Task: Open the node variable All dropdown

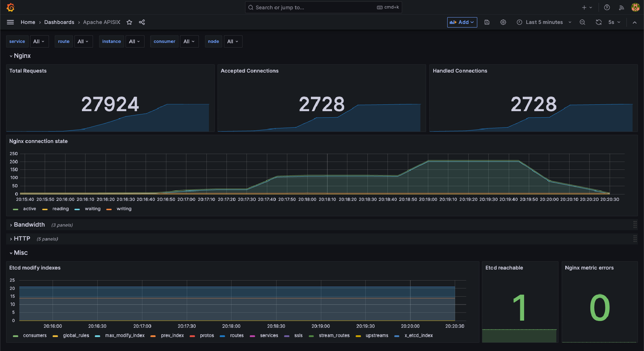Action: [x=233, y=41]
